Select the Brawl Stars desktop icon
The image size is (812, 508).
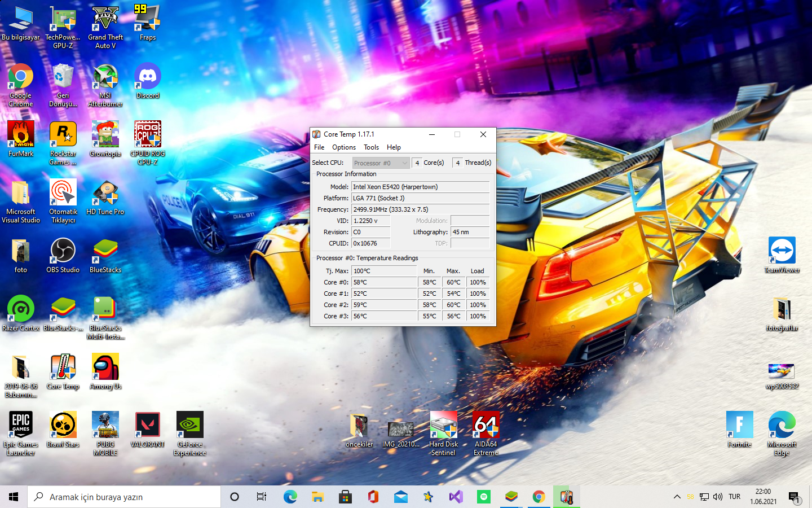[63, 430]
